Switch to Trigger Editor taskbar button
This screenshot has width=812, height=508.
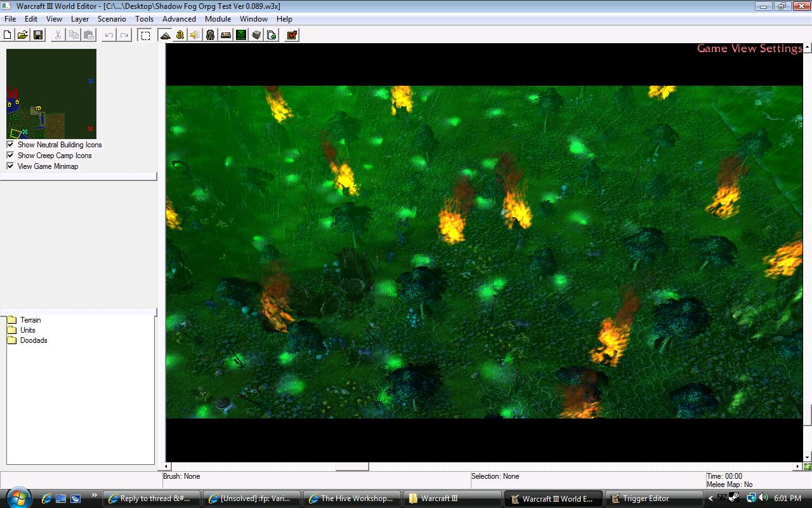click(653, 498)
